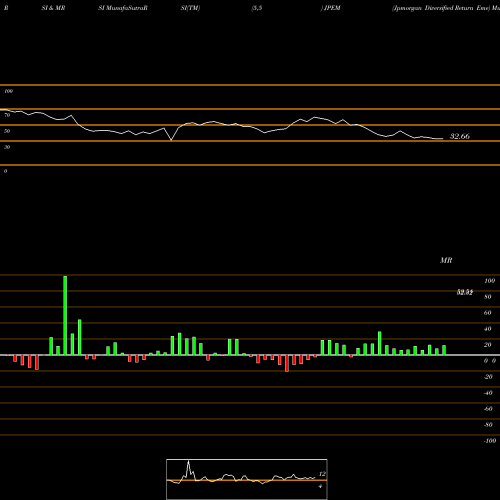Click MR axis label -100
This screenshot has height=500, width=500.
coord(490,441)
